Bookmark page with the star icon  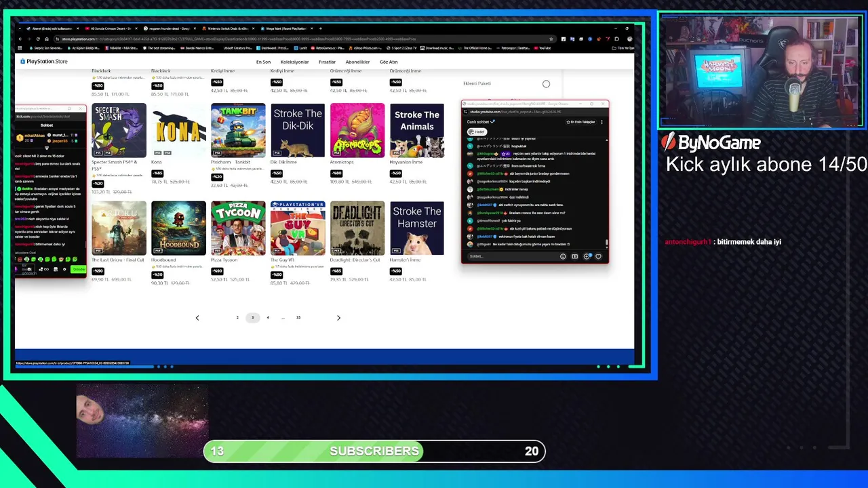click(x=551, y=39)
